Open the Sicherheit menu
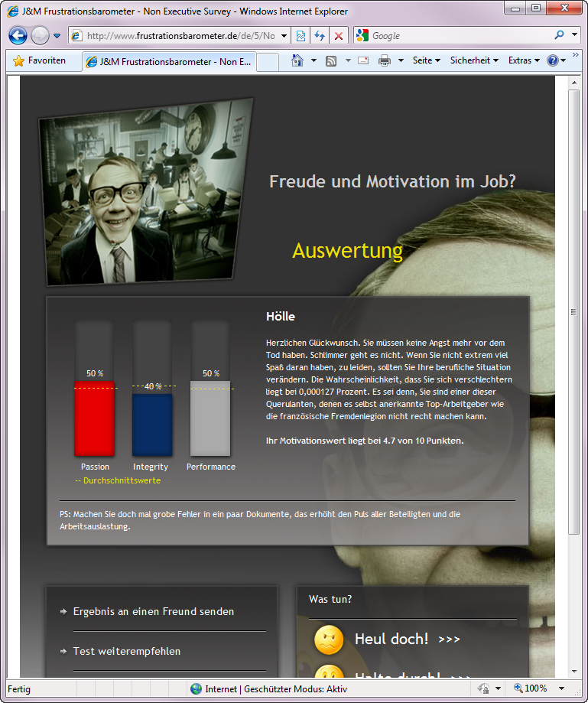The height and width of the screenshot is (703, 588). [x=474, y=60]
